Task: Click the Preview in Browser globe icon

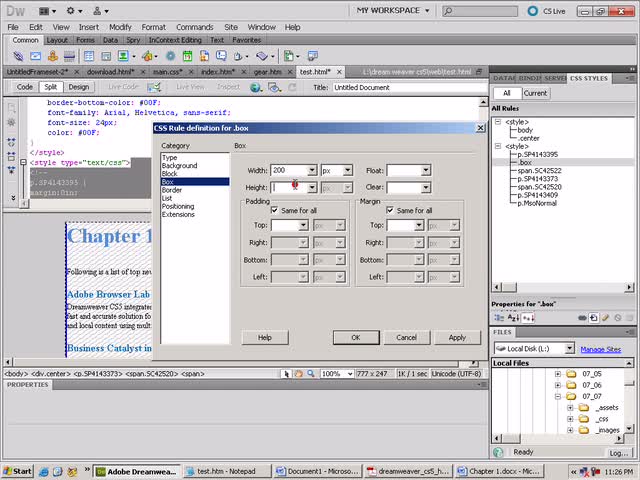Action: (256, 87)
